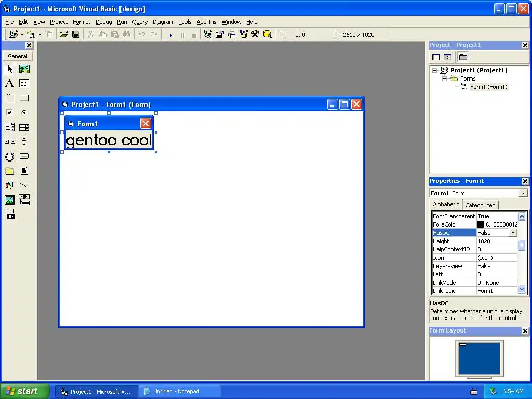This screenshot has height=399, width=532.
Task: Select the ComboBox control tool
Action: point(10,127)
